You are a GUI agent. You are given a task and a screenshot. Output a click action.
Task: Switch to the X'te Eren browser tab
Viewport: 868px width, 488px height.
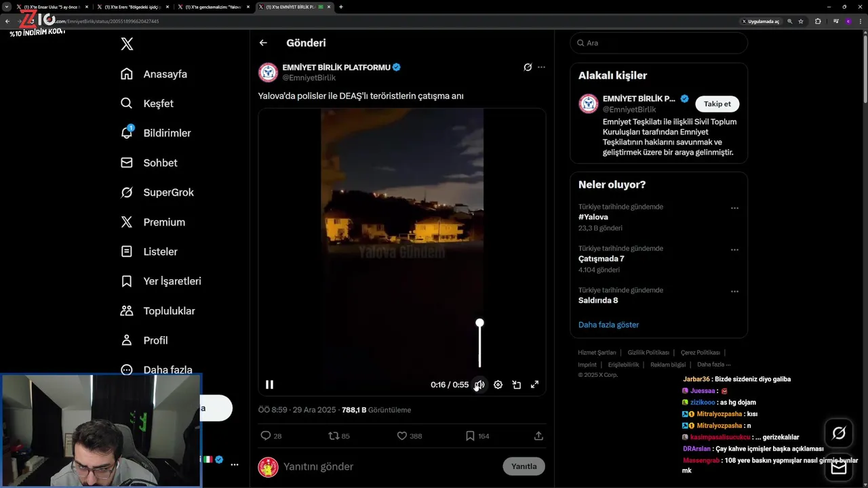coord(132,7)
